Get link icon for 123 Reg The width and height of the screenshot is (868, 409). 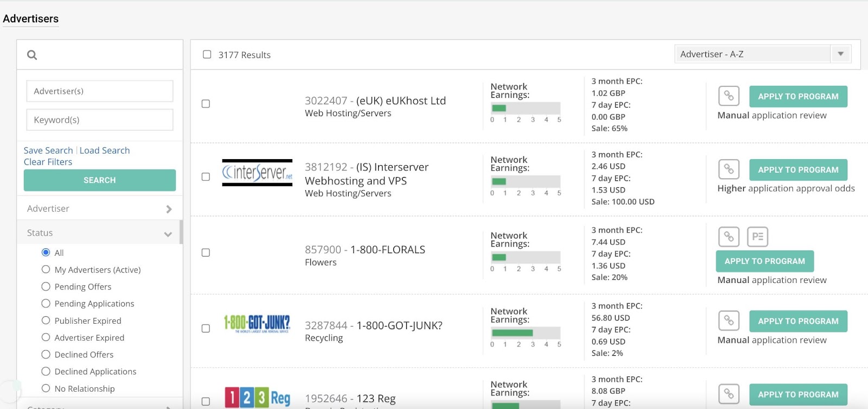click(x=729, y=394)
